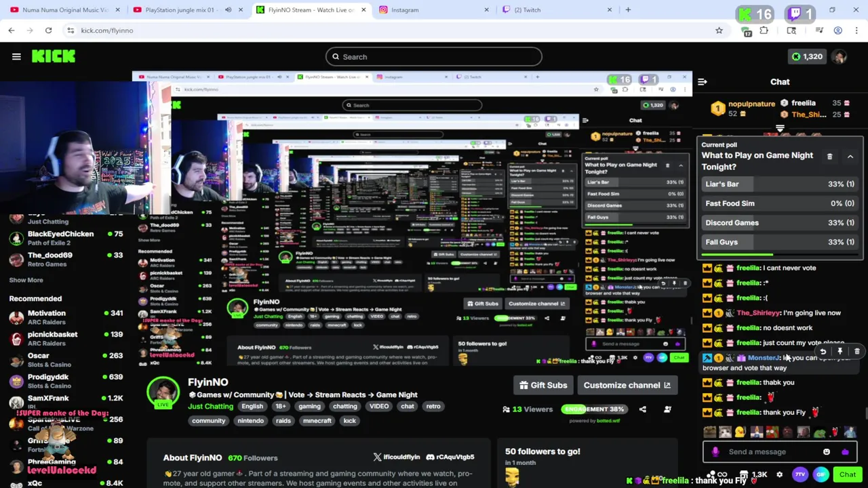The width and height of the screenshot is (868, 488).
Task: Open the browser extensions puzzle icon
Action: [x=764, y=30]
